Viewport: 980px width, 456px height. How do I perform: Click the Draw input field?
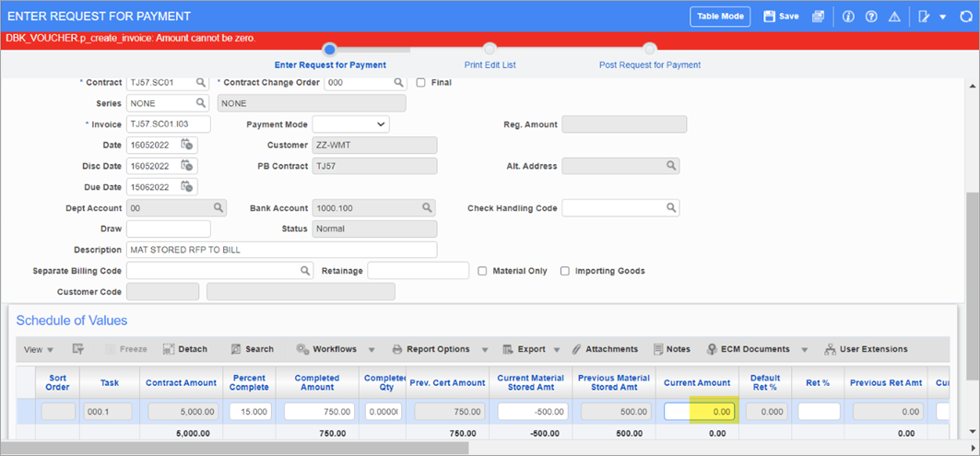[x=169, y=228]
